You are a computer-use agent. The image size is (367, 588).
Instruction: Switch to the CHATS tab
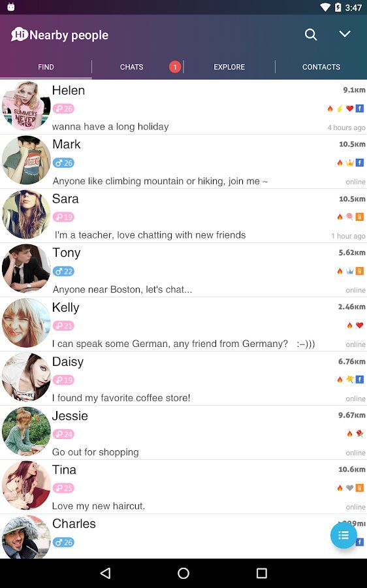(131, 67)
